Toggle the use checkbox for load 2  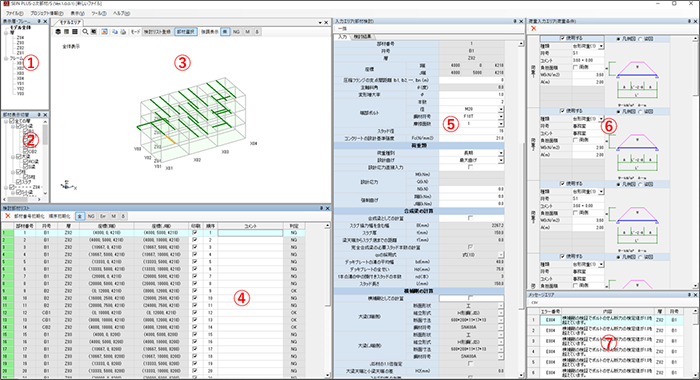click(562, 111)
